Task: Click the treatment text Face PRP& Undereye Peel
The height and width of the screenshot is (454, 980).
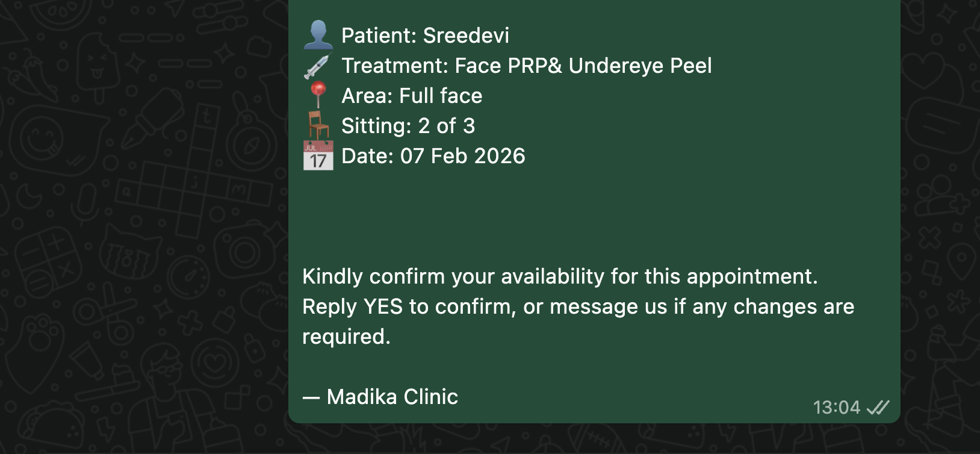Action: point(584,65)
